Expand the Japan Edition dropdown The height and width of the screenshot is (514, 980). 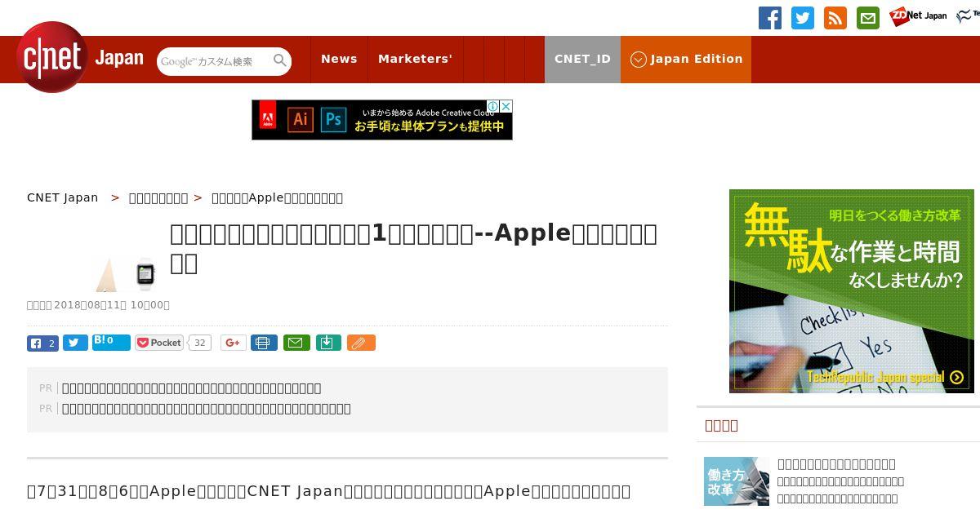point(686,59)
